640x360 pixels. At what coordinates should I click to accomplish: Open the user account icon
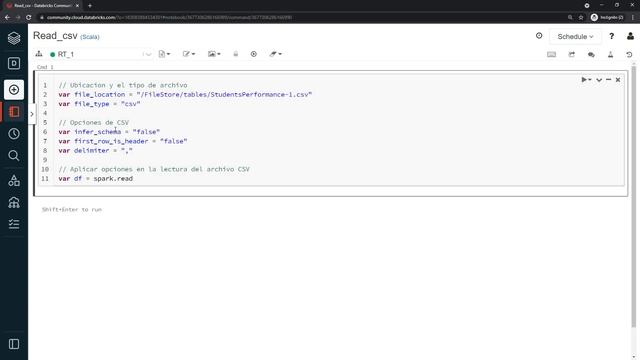630,36
